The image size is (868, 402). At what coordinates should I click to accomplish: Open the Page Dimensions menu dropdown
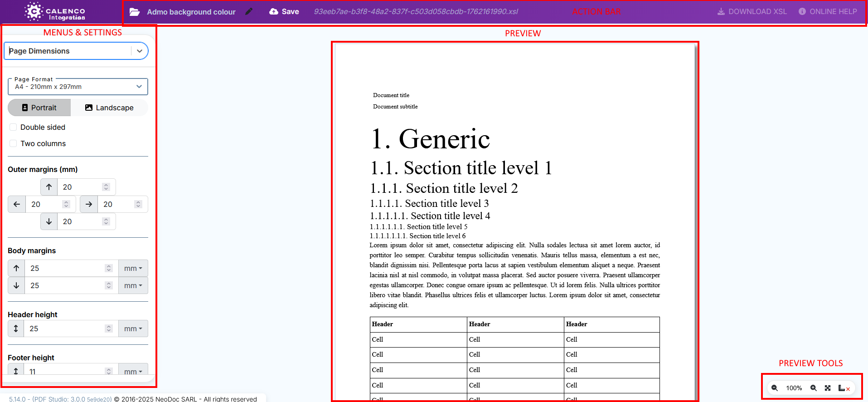pos(139,51)
